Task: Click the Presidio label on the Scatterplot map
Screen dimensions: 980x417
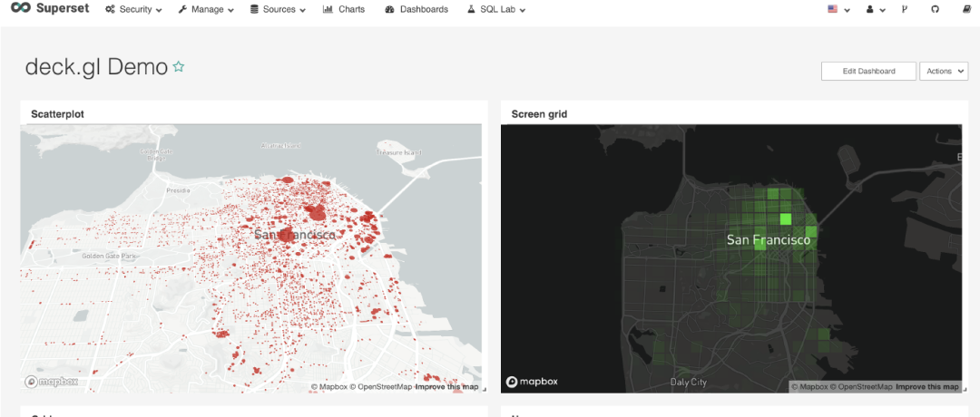Action: (x=178, y=191)
